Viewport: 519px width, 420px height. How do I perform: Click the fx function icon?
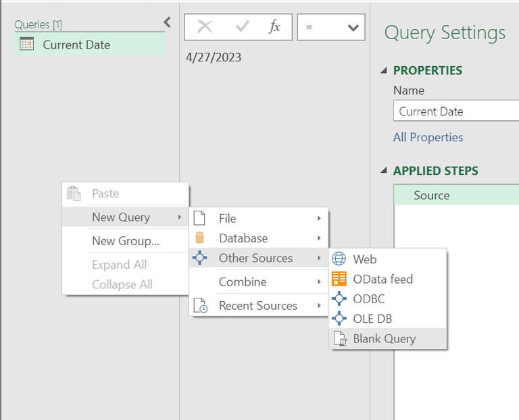coord(274,27)
